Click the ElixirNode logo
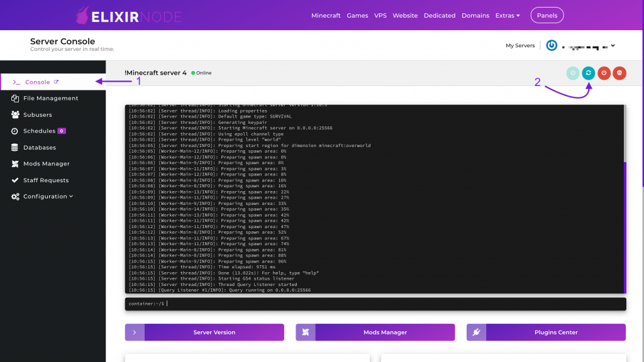The image size is (644, 362). (x=128, y=16)
